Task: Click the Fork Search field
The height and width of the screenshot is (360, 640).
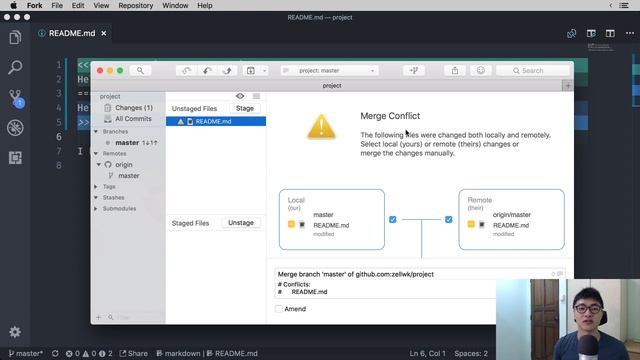Action: [x=533, y=71]
